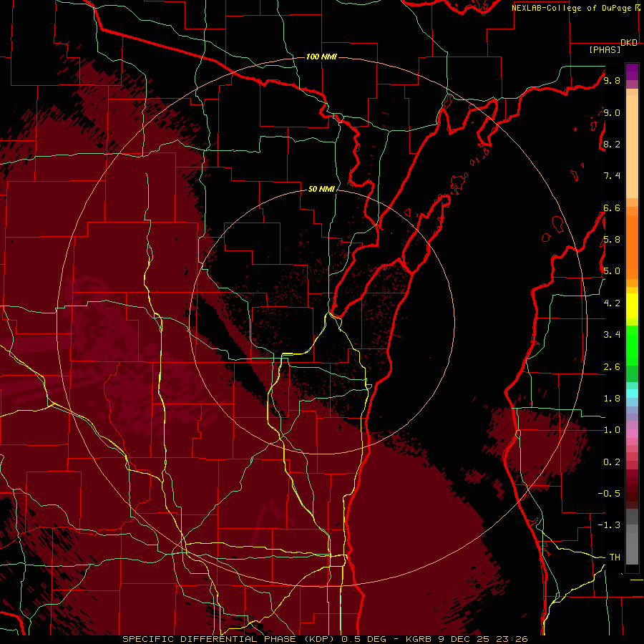Click the purple top segment of color bar
644x644 pixels.
pos(632,72)
